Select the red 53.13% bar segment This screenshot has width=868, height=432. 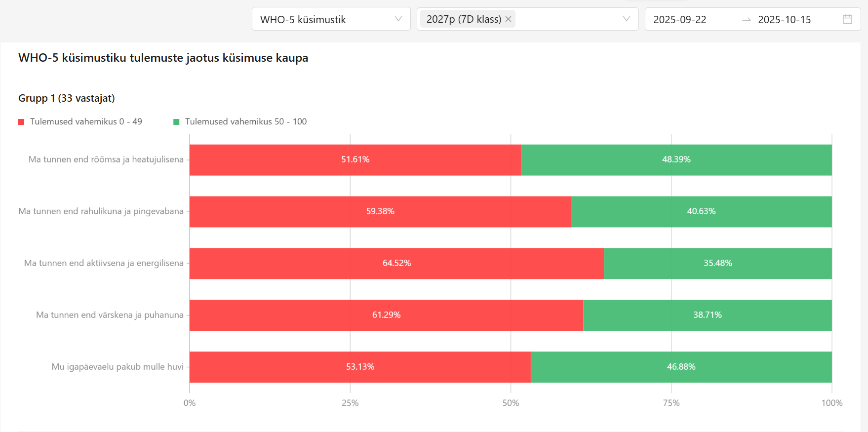(360, 367)
